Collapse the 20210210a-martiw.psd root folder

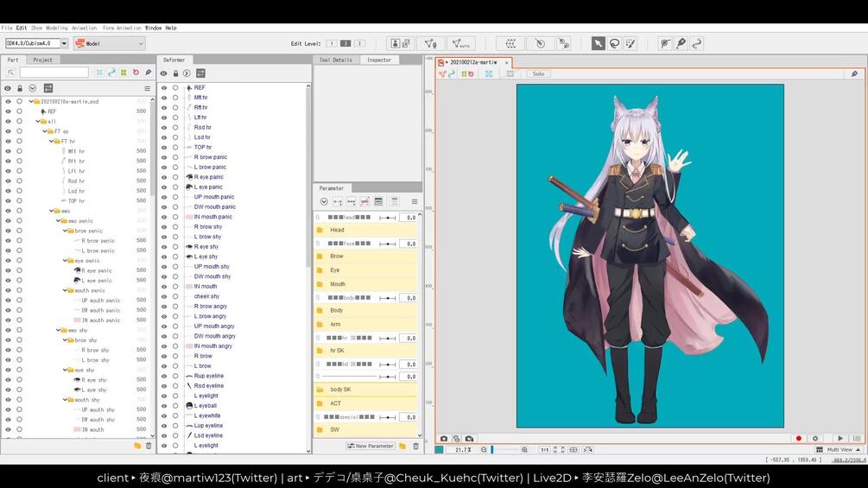coord(31,101)
